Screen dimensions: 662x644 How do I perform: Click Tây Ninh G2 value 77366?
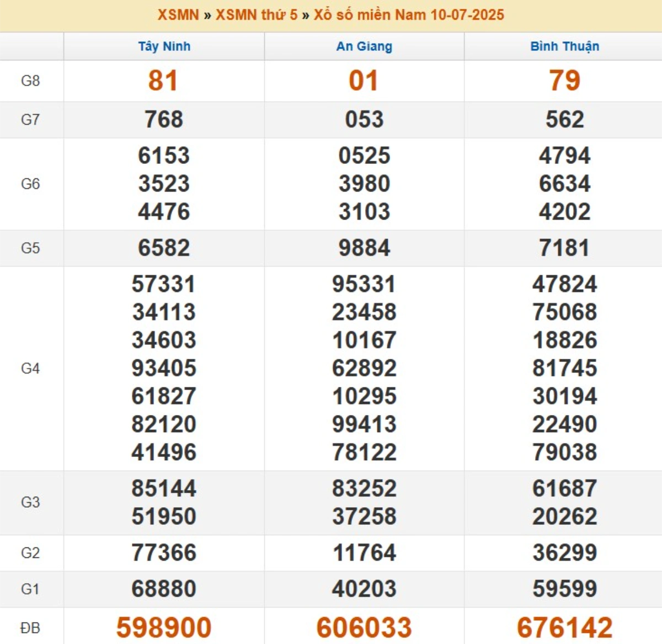[x=164, y=553]
